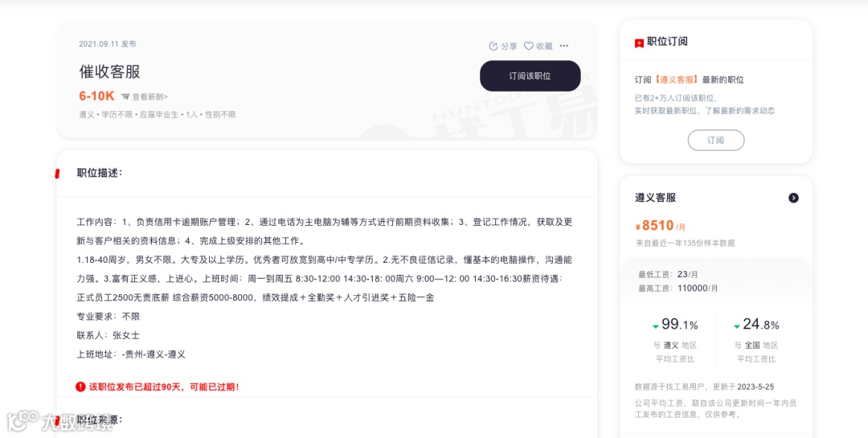Click the red warning icon for expired notice
The width and height of the screenshot is (868, 438).
point(81,387)
